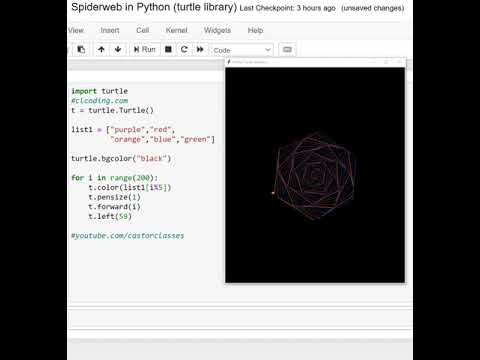
Task: Click the Python Turtle window title bar
Action: (316, 62)
